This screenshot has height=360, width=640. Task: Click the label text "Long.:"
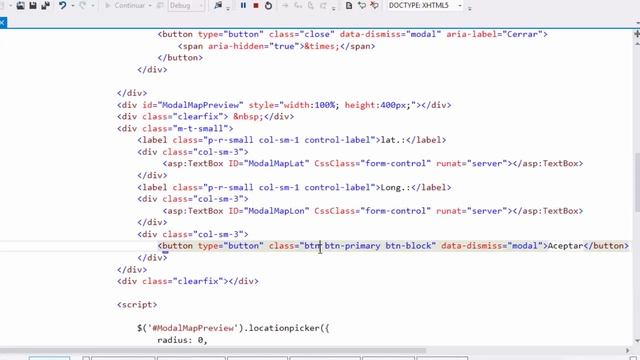pos(395,187)
